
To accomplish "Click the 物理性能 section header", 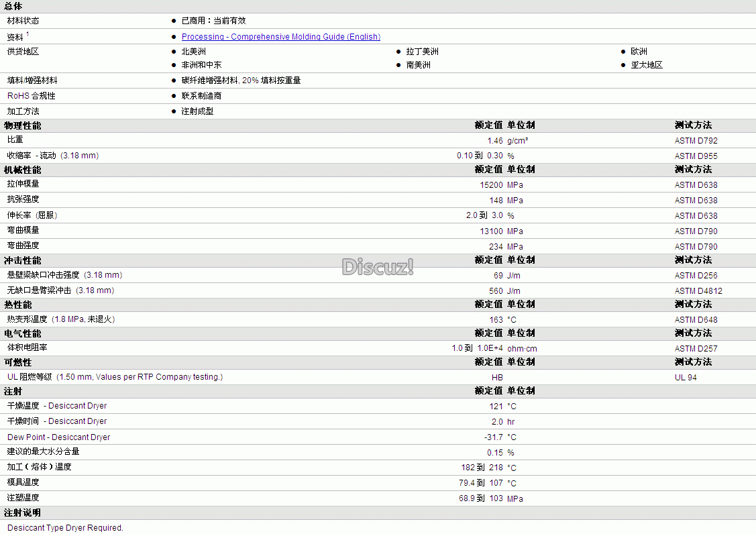I will coord(23,126).
